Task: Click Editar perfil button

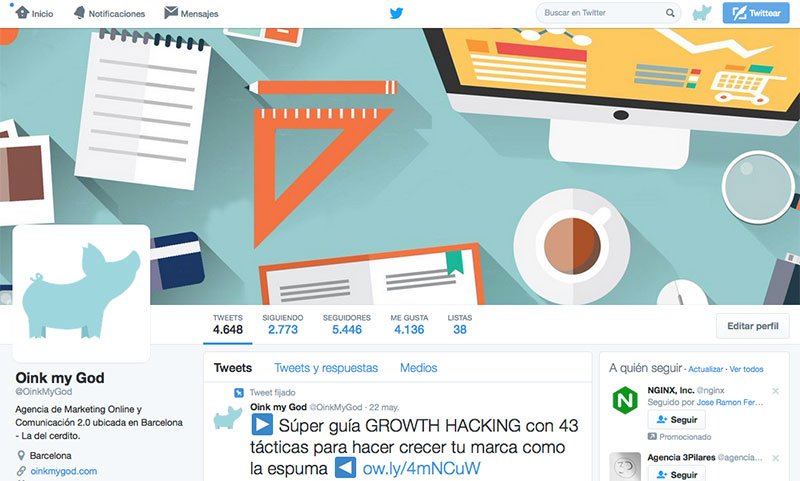Action: pyautogui.click(x=753, y=326)
